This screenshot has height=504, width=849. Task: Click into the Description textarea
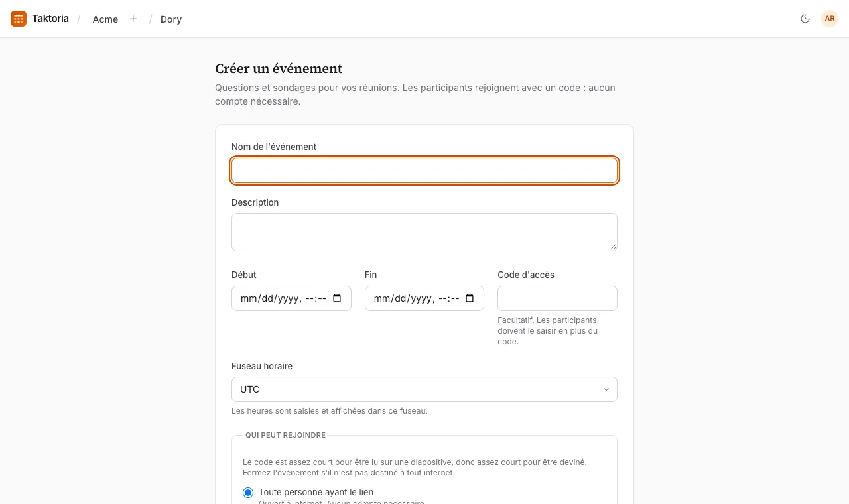424,232
